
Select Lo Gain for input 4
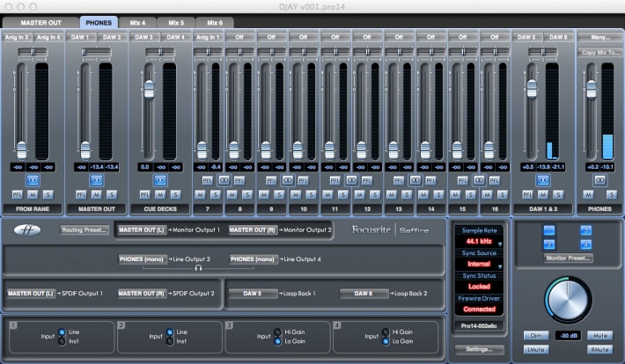click(384, 340)
